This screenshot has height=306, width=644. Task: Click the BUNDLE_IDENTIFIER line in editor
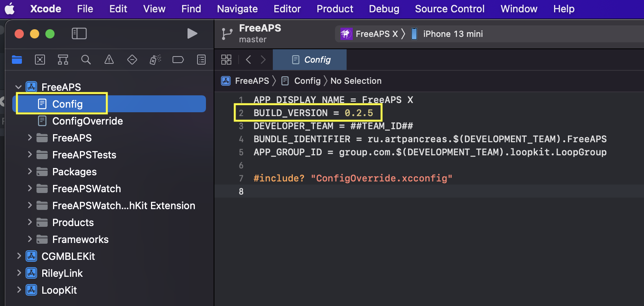tap(430, 139)
